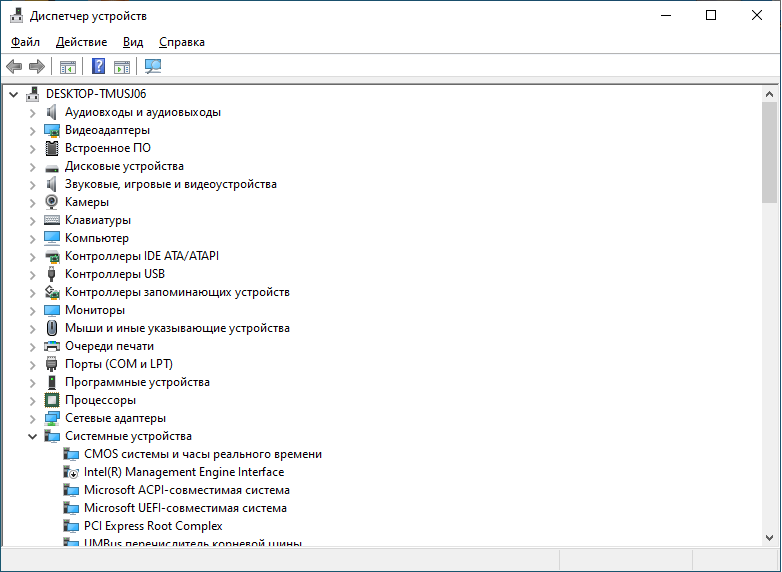The image size is (782, 572).
Task: Expand Аудиовходы и аудиовыходы category
Action: [32, 113]
